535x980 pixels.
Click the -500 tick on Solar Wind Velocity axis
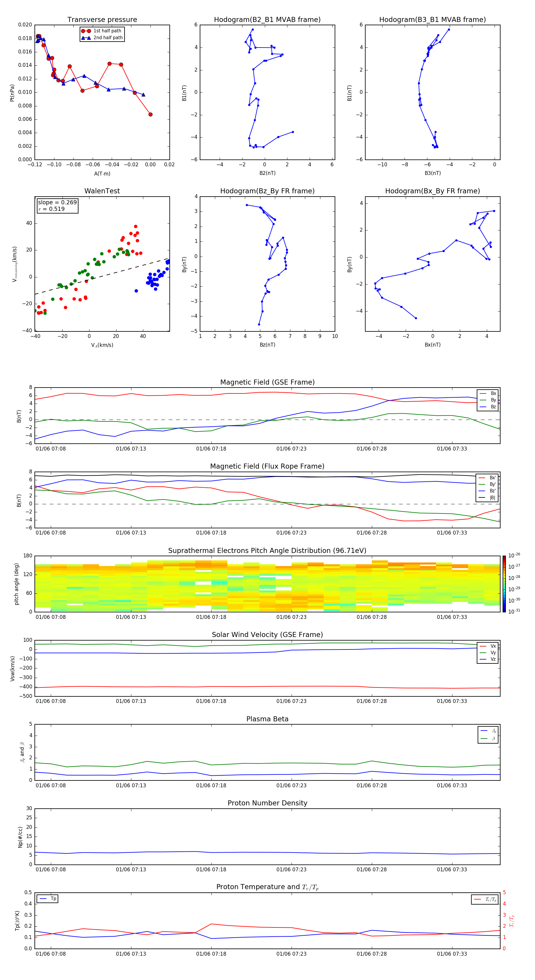point(25,696)
